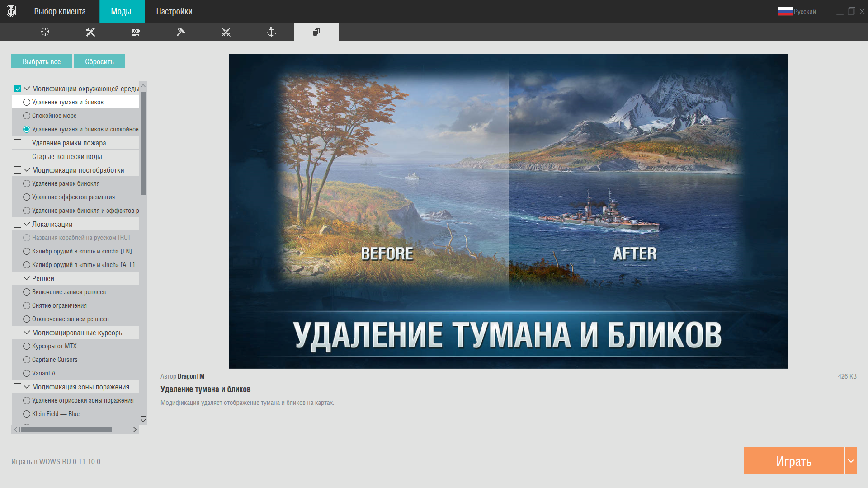Select Курсоры от MTX radio
This screenshot has height=488, width=868.
(x=27, y=346)
